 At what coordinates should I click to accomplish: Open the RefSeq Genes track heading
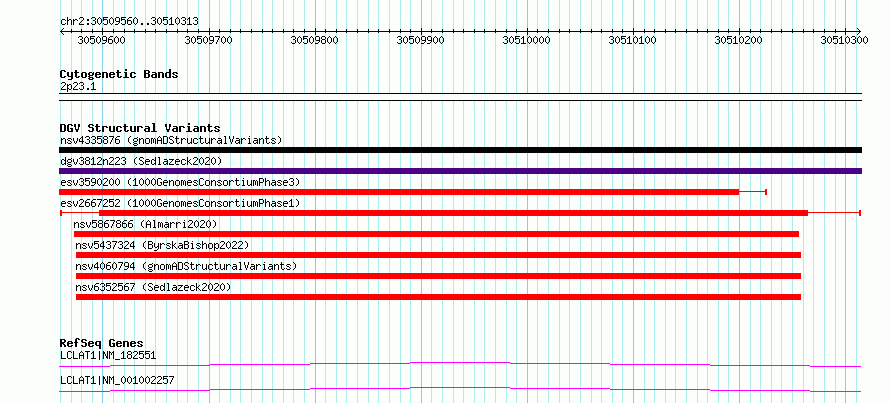tap(101, 343)
